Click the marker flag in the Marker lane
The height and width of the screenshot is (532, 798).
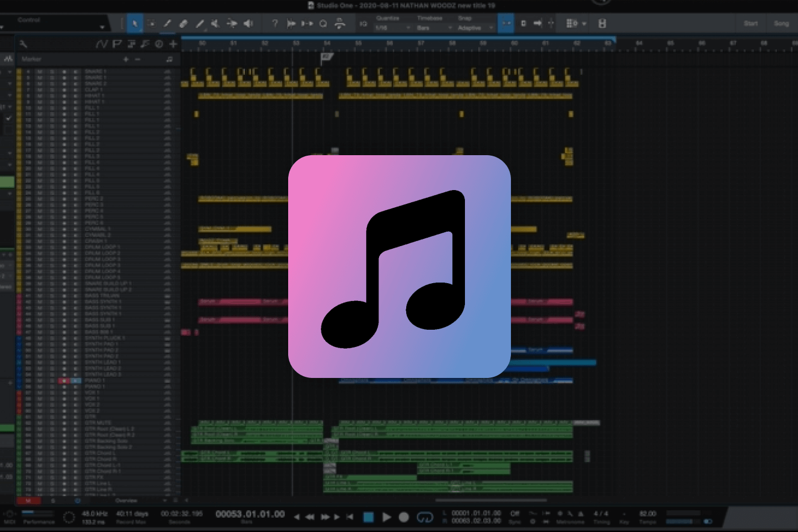[326, 57]
